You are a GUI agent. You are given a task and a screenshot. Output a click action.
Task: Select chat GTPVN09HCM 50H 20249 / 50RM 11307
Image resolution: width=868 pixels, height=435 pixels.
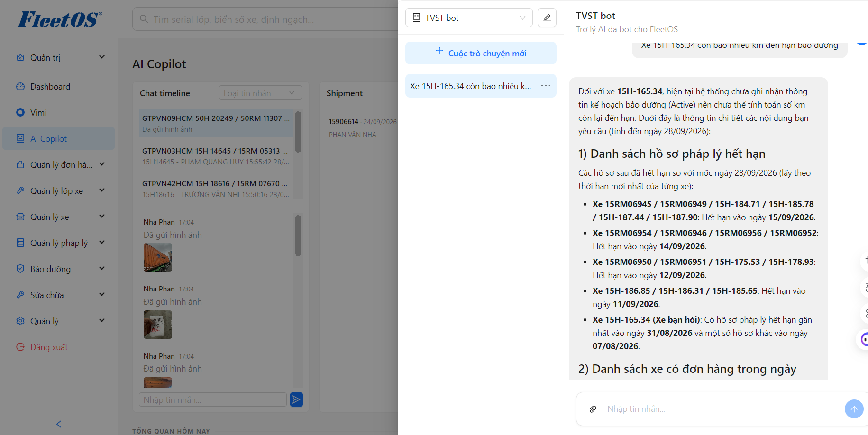pos(216,123)
